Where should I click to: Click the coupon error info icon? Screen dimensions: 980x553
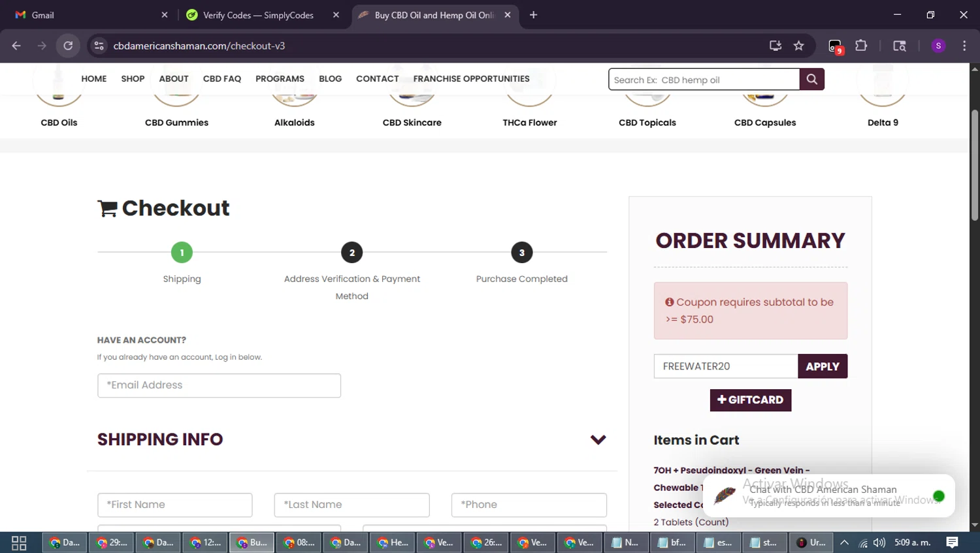pyautogui.click(x=670, y=302)
